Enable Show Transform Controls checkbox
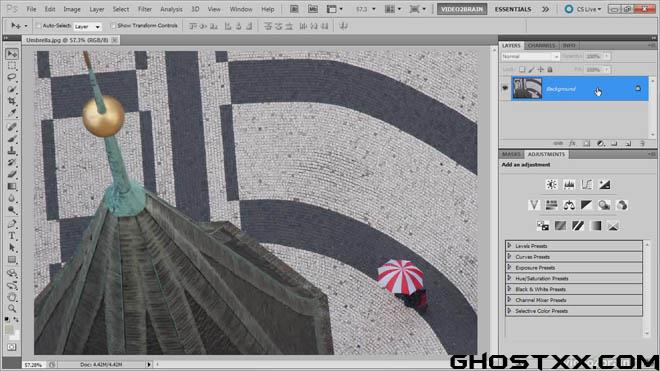660x371 pixels. (113, 26)
